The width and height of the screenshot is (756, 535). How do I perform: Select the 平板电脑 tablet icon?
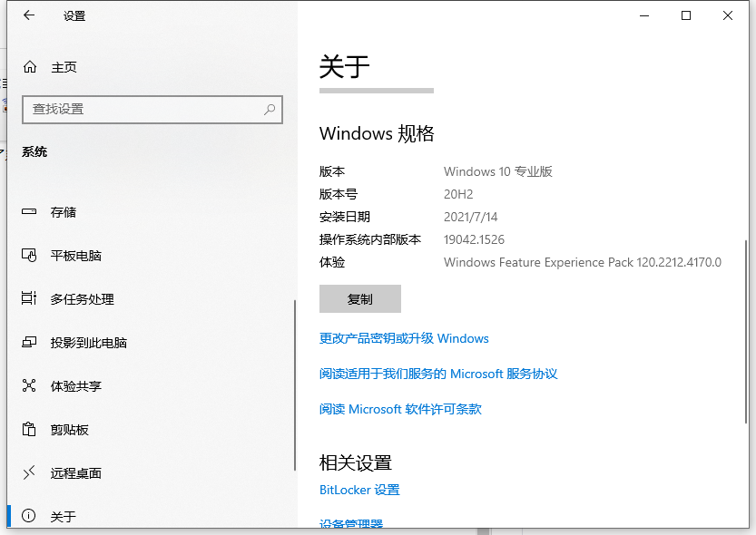pyautogui.click(x=30, y=256)
